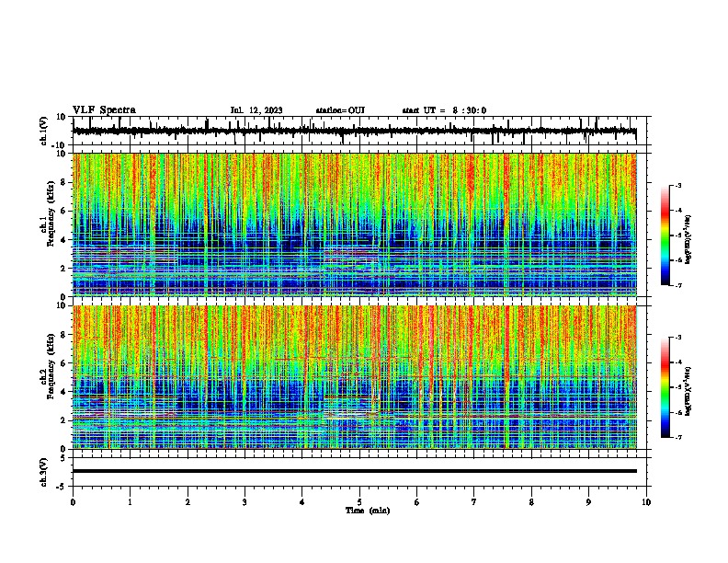Click the 'ch.3(V)' axis label
The height and width of the screenshot is (563, 728).
click(43, 472)
